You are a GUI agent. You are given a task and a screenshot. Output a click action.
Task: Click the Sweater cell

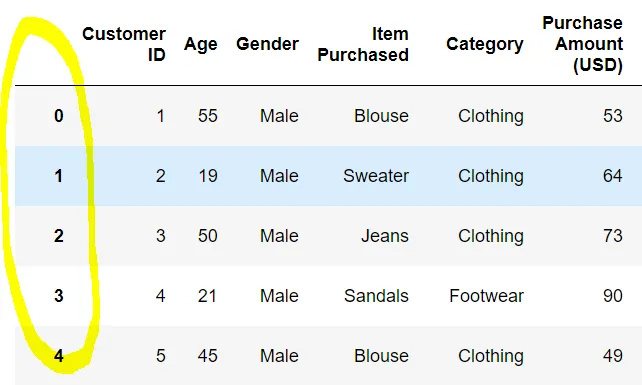pos(376,176)
